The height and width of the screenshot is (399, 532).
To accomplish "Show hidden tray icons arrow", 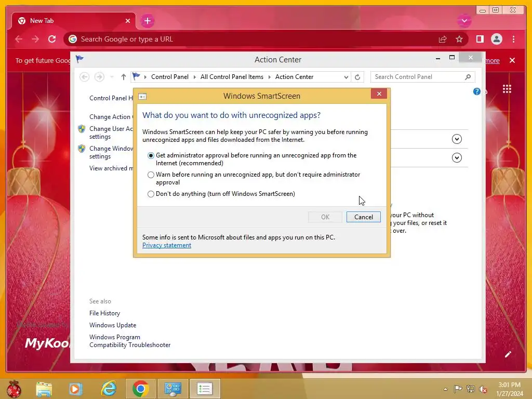I will click(445, 389).
